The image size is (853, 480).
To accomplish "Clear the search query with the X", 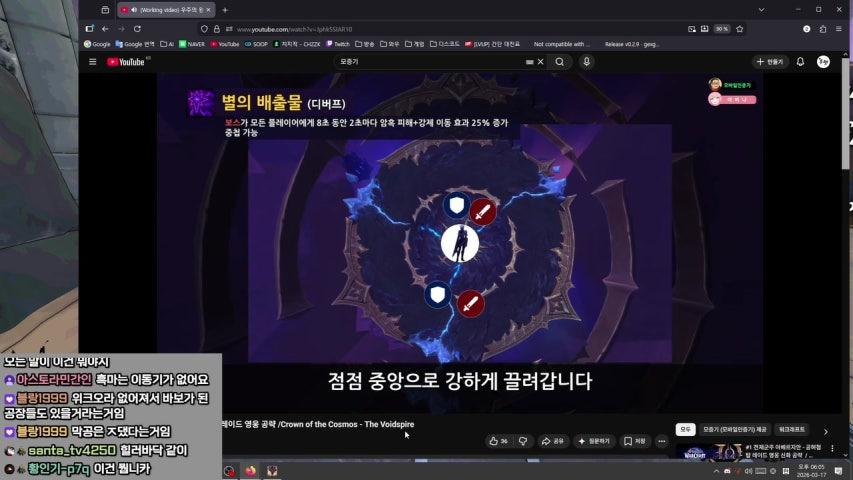I will click(x=540, y=62).
